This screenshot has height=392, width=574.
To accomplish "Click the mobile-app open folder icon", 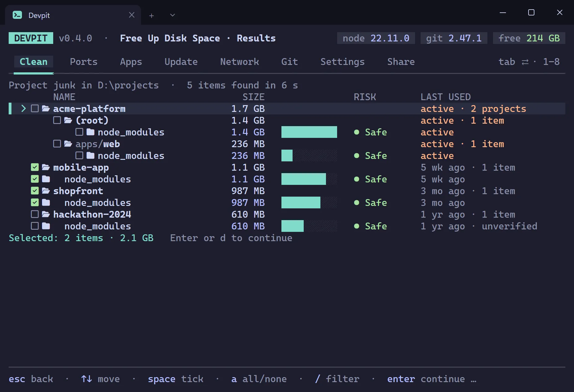I will pyautogui.click(x=46, y=167).
